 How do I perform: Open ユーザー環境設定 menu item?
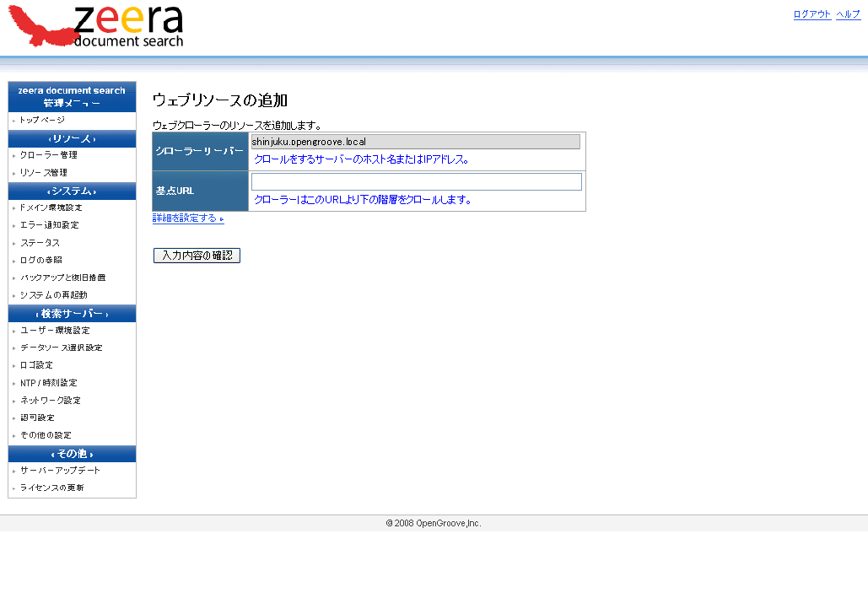coord(55,331)
